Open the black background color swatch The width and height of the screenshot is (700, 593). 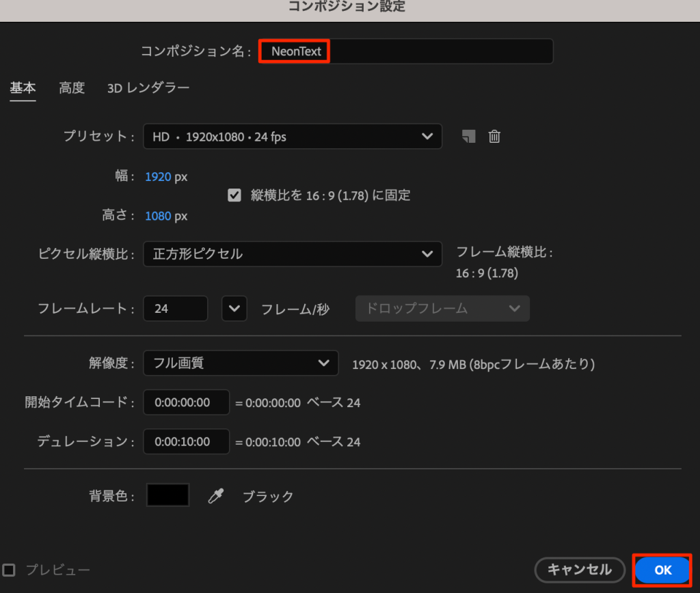click(167, 496)
